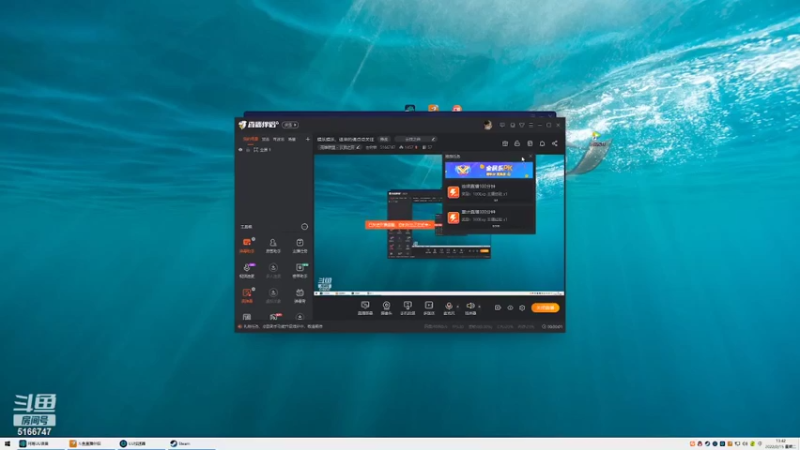The height and width of the screenshot is (450, 800).
Task: Open settings gear beside the orange live button
Action: [x=522, y=308]
